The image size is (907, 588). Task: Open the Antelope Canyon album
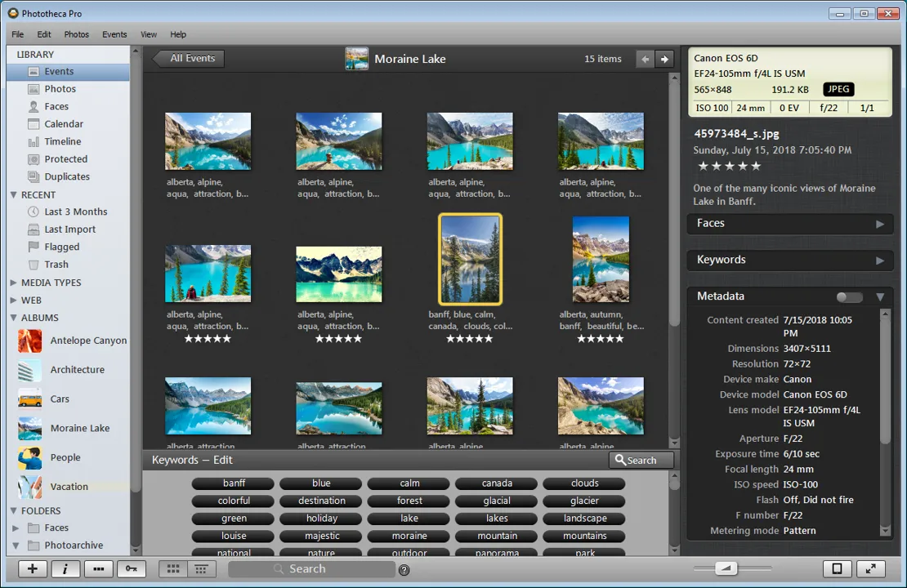pyautogui.click(x=72, y=341)
